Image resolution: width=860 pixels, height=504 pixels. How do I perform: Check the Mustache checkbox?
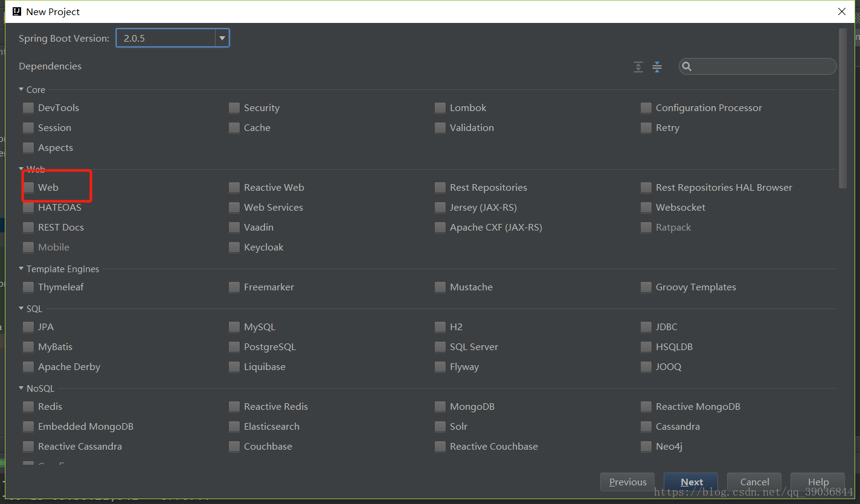click(440, 287)
